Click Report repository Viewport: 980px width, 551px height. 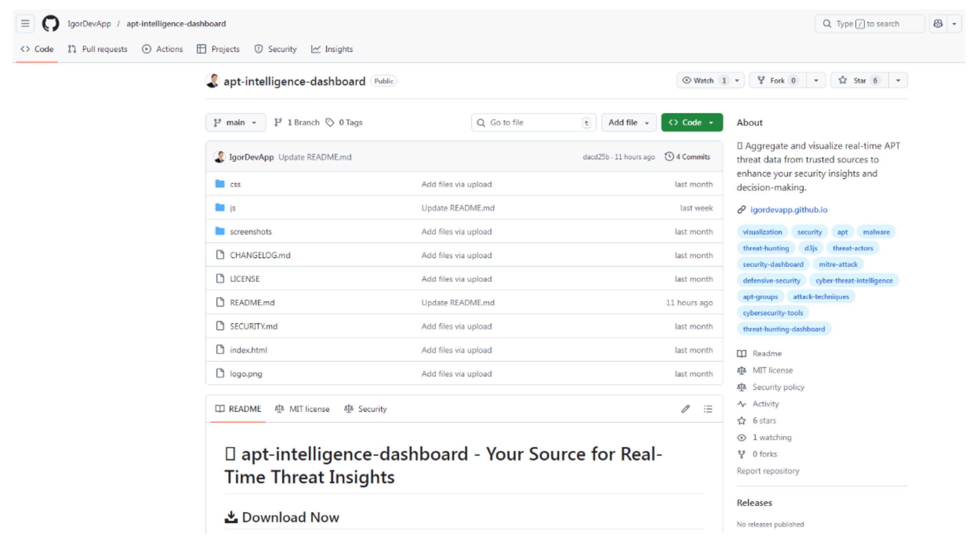tap(768, 471)
